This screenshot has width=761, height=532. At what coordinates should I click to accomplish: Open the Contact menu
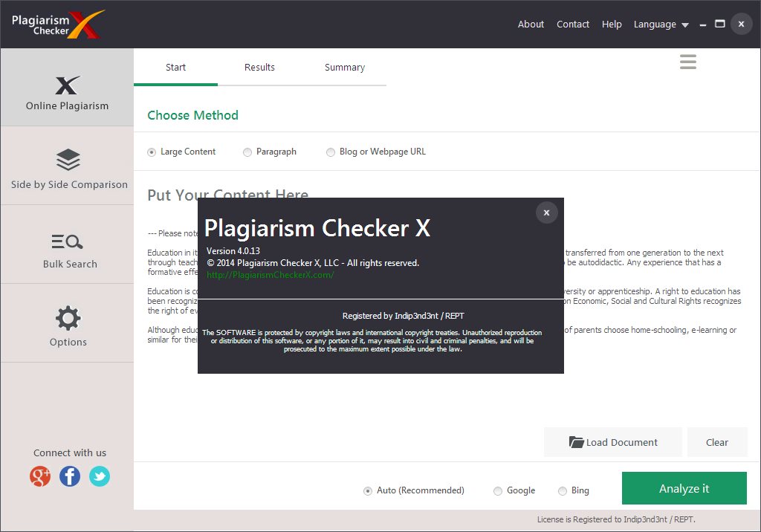(x=573, y=25)
